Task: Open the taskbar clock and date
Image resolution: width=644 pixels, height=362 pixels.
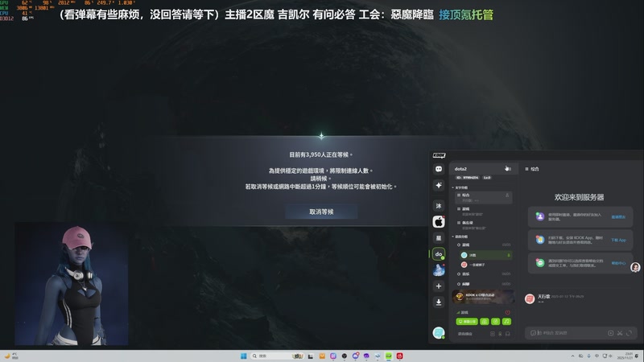Action: pyautogui.click(x=625, y=356)
